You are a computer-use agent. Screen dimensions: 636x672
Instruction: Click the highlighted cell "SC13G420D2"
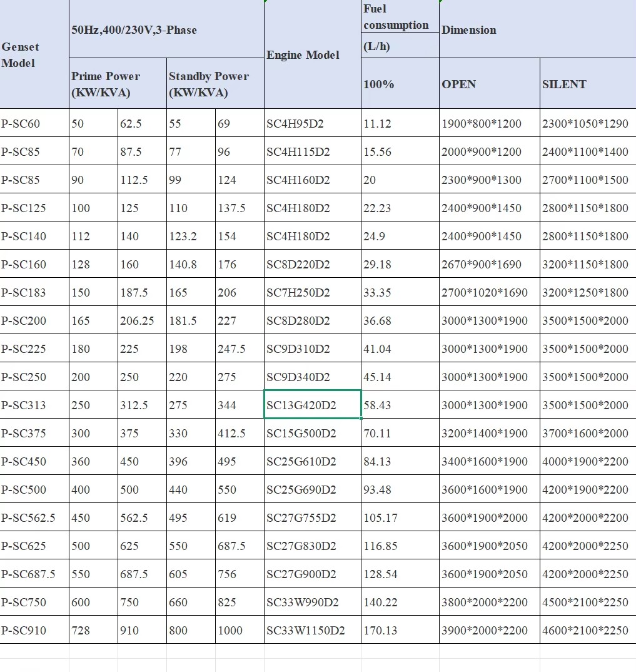313,405
